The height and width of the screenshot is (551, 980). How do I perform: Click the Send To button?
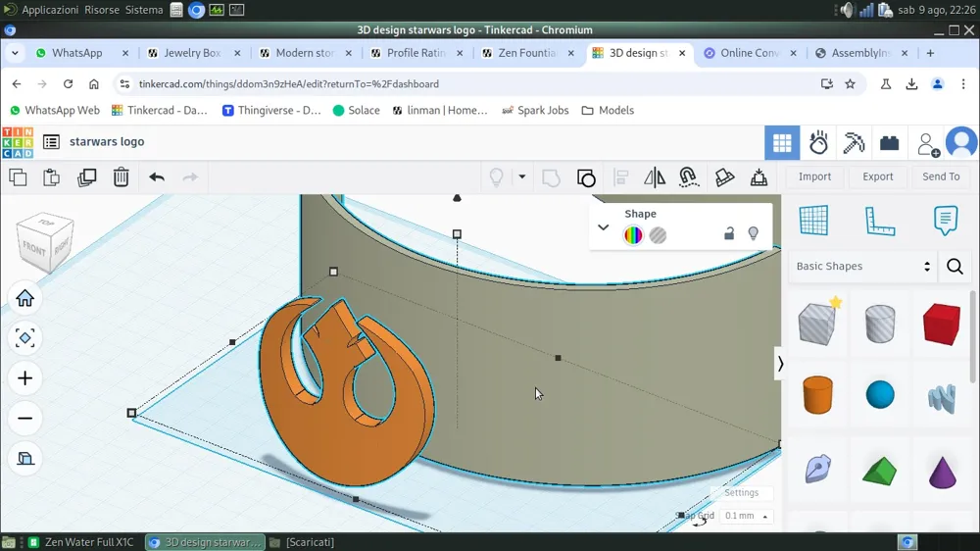pos(941,177)
